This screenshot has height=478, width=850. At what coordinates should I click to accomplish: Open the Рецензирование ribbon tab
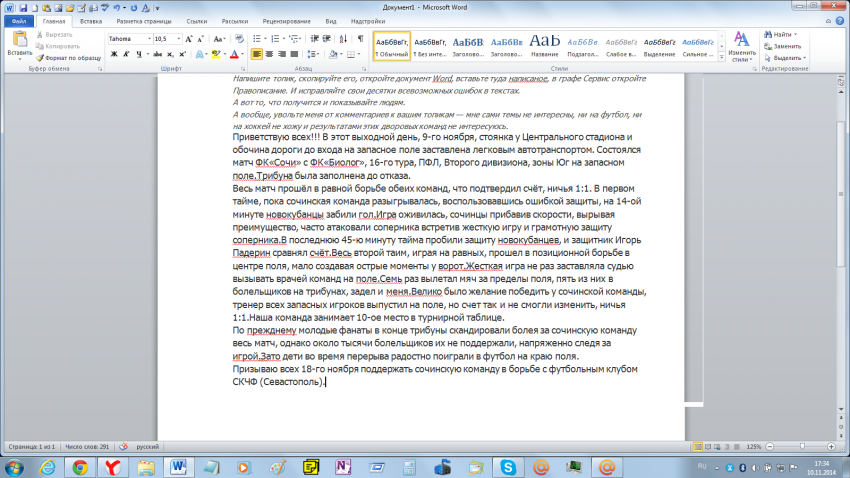(x=257, y=20)
